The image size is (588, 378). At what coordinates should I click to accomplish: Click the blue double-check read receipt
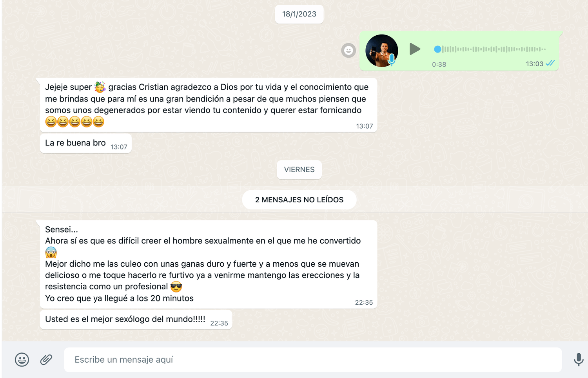pyautogui.click(x=550, y=63)
